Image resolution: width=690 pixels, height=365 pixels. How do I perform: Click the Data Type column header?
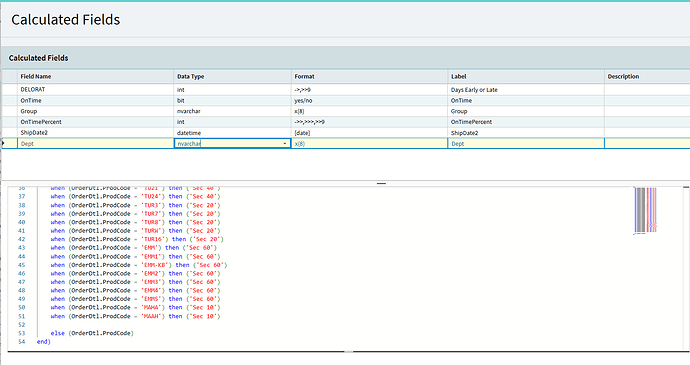point(232,76)
